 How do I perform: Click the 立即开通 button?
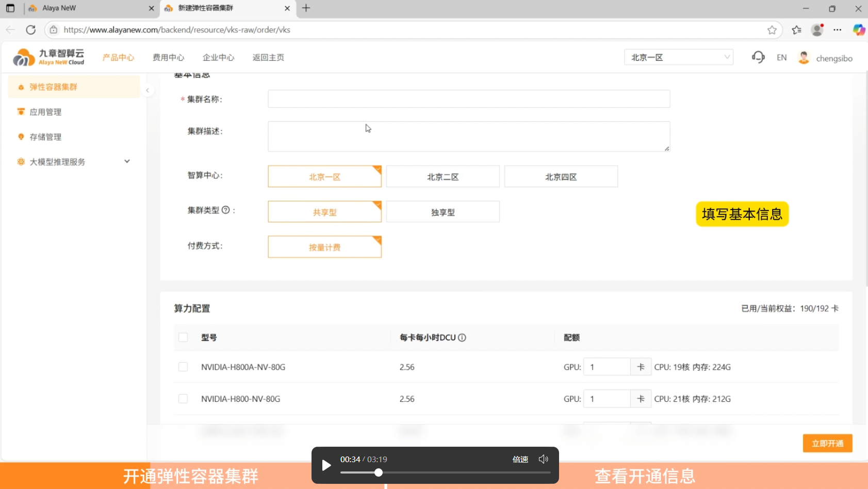click(x=827, y=443)
